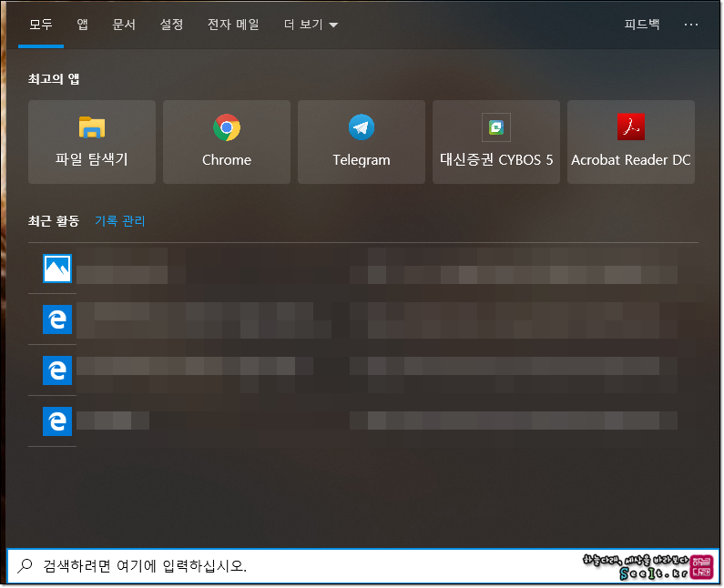Image resolution: width=724 pixels, height=588 pixels.
Task: Switch to the 앱 tab
Action: pyautogui.click(x=83, y=25)
